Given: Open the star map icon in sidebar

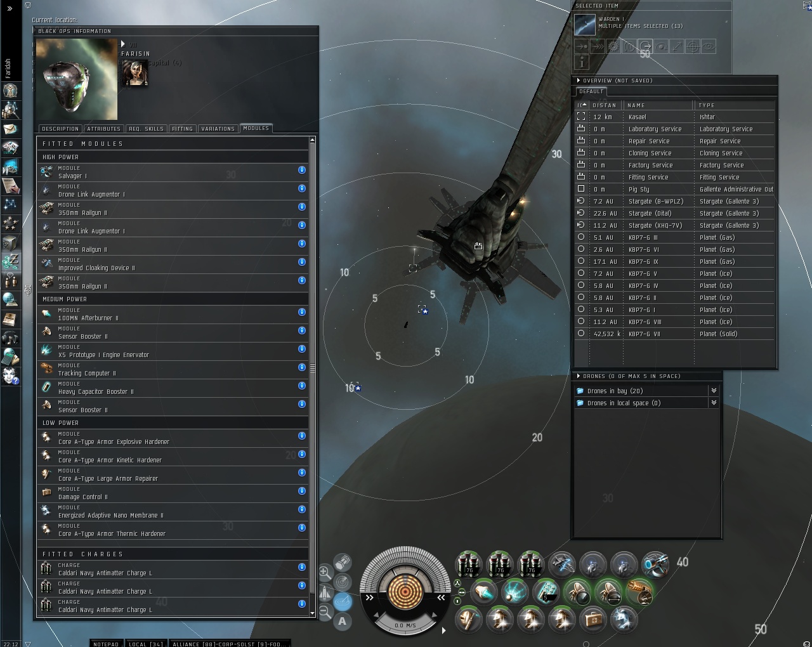Looking at the screenshot, I should pos(10,204).
